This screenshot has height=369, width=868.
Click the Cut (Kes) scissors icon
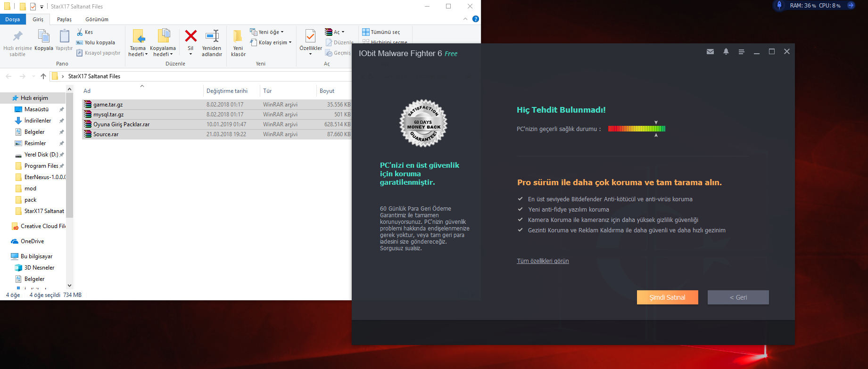click(x=80, y=32)
